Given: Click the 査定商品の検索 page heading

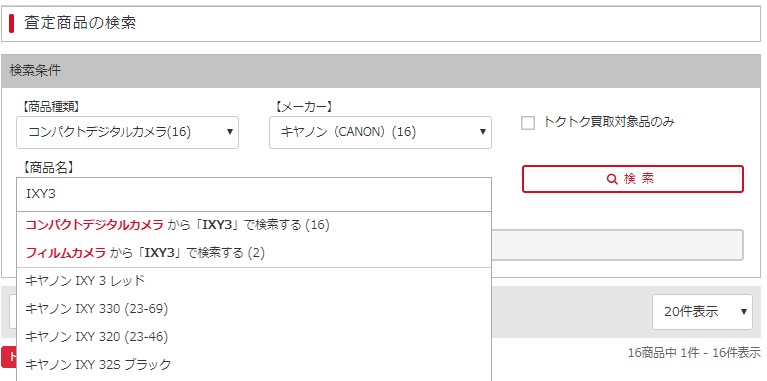Looking at the screenshot, I should (x=80, y=23).
